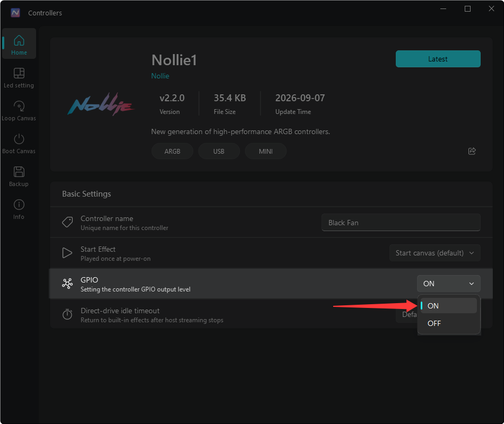This screenshot has width=504, height=424.
Task: Click the share icon on controller card
Action: [x=472, y=151]
